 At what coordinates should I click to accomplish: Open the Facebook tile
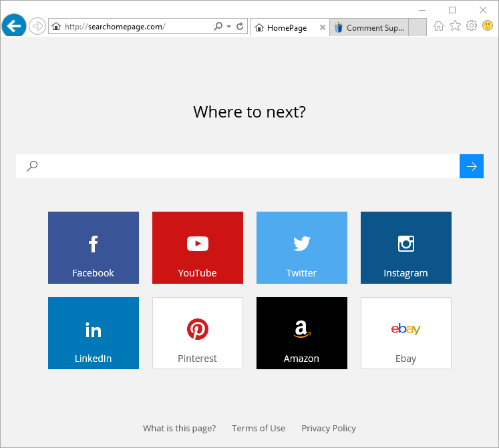pos(94,248)
